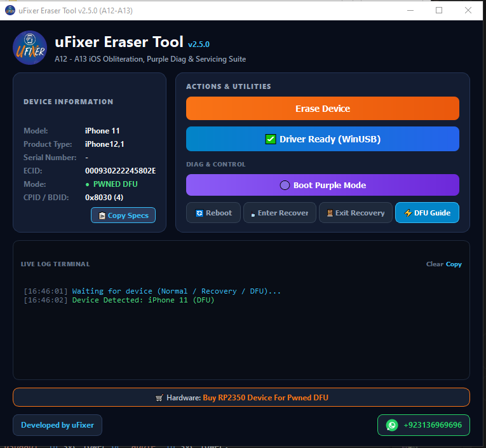Reboot the connected device
This screenshot has width=486, height=448.
[213, 213]
